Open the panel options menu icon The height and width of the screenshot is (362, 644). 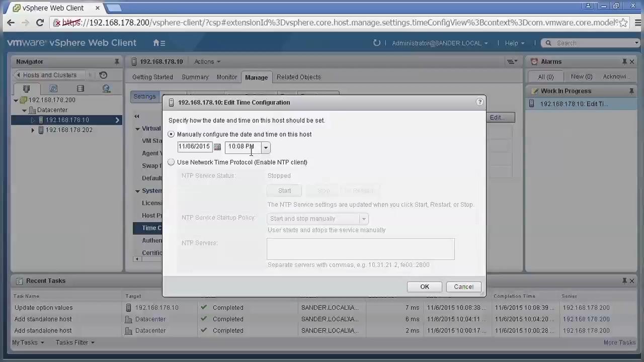[x=512, y=61]
